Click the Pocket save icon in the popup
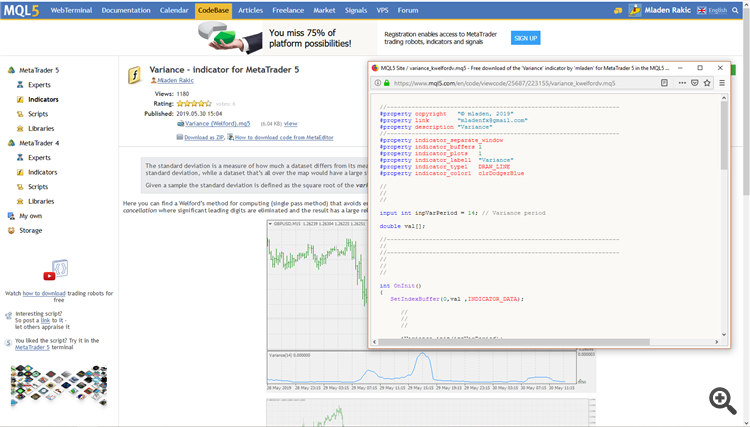Image resolution: width=750 pixels, height=427 pixels. [x=695, y=83]
